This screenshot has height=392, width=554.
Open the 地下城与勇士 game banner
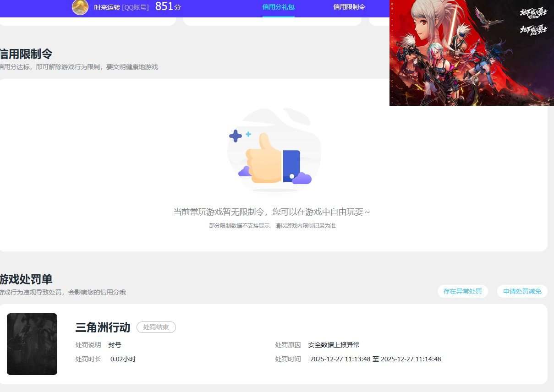click(472, 53)
